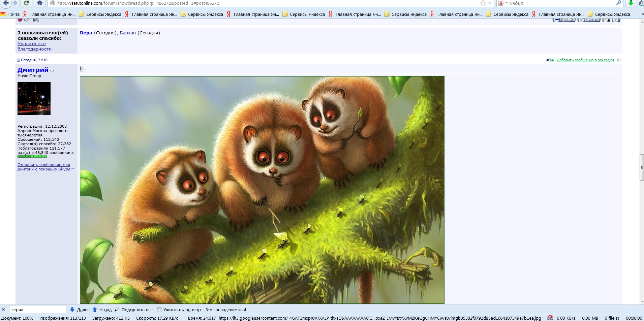Click the magnifier search icon in the search box
644x321 pixels.
click(x=618, y=3)
